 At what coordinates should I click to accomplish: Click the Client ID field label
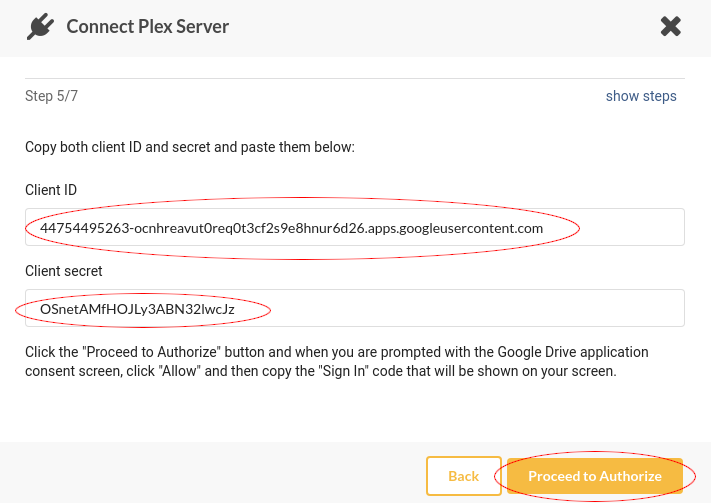(x=51, y=190)
